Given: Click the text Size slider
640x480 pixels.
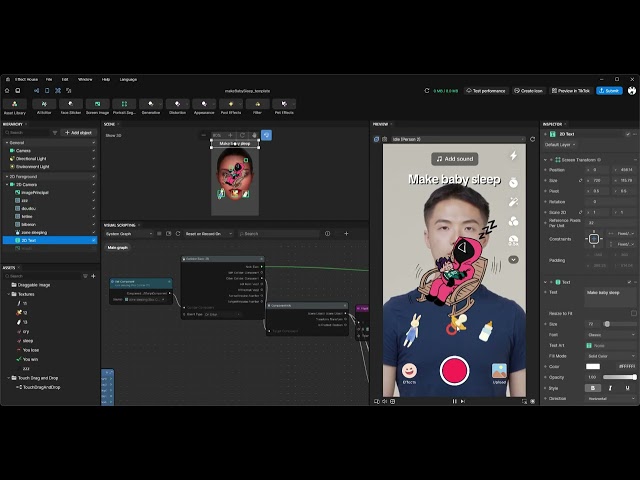Looking at the screenshot, I should tap(619, 324).
